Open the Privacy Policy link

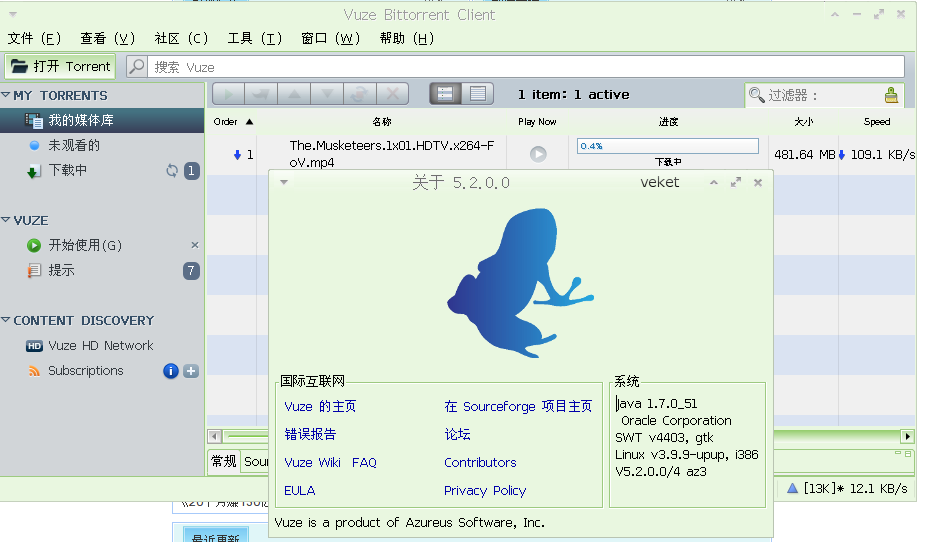pos(485,491)
